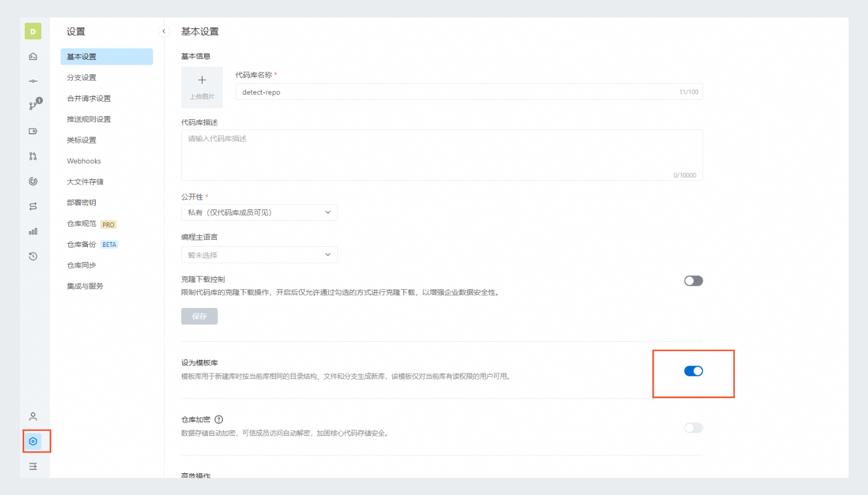Open the code home icon in the sidebar
The height and width of the screenshot is (495, 868).
tap(33, 56)
